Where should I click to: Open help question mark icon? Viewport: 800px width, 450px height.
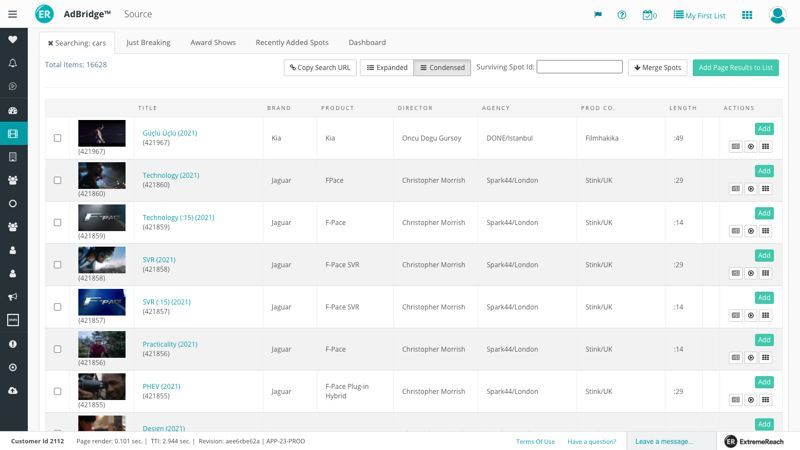pyautogui.click(x=621, y=15)
